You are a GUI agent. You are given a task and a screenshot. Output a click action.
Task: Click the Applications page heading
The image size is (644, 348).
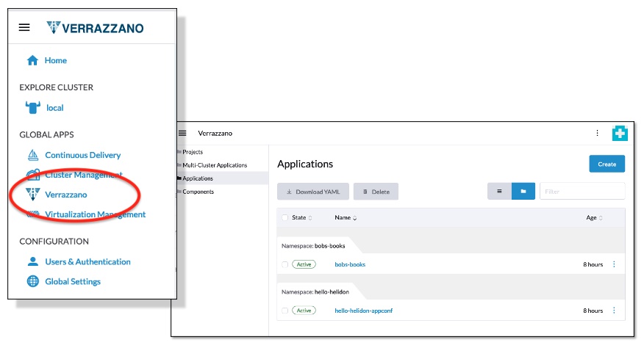[x=305, y=164]
